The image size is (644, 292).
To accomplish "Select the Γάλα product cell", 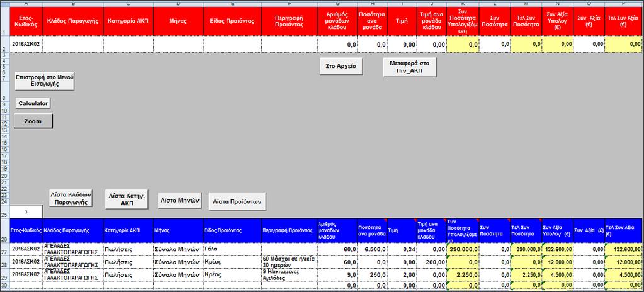I will [x=232, y=249].
